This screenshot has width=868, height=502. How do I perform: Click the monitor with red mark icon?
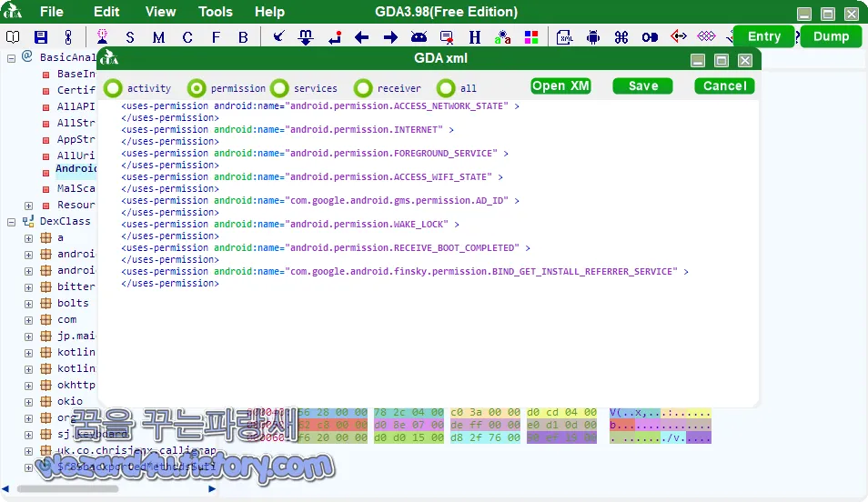[x=447, y=37]
